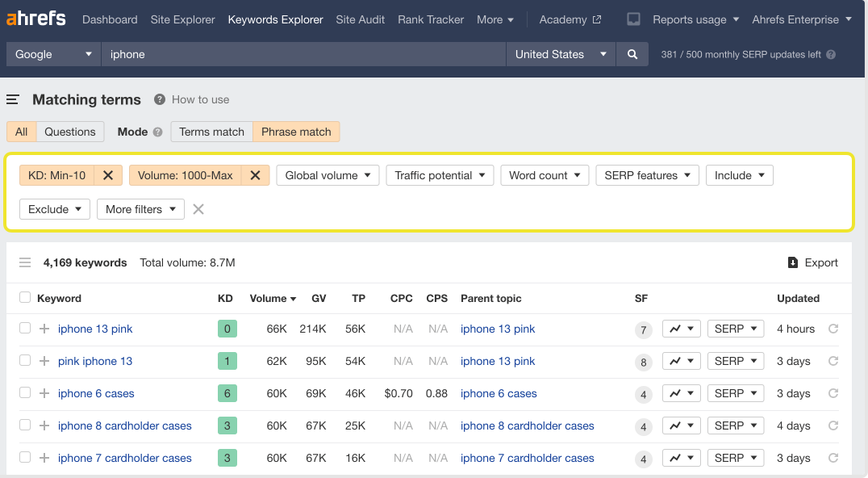Screen dimensions: 868x478
Task: Refresh the iphone 13 pink row
Action: tap(833, 329)
